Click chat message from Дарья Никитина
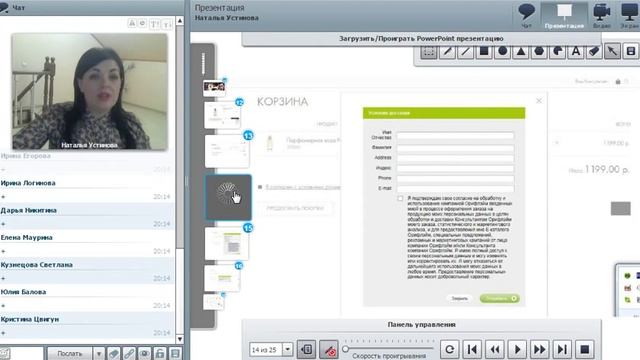The height and width of the screenshot is (360, 640). pyautogui.click(x=87, y=217)
